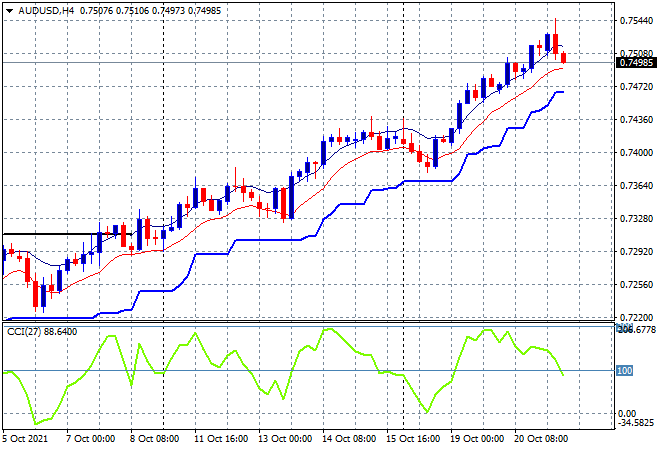The height and width of the screenshot is (450, 660).
Task: Click the 5 Oct 2021 date label
Action: click(x=25, y=439)
